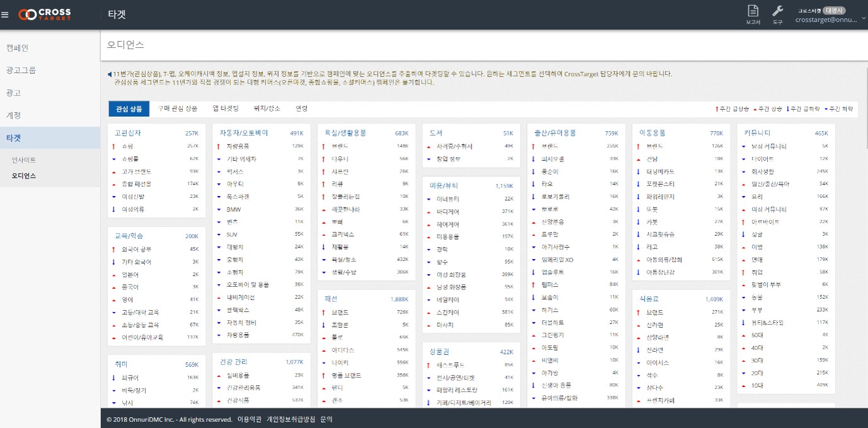This screenshot has width=868, height=428.
Task: Click the red arrow icon beside 명품 브랜드
Action: [x=323, y=375]
